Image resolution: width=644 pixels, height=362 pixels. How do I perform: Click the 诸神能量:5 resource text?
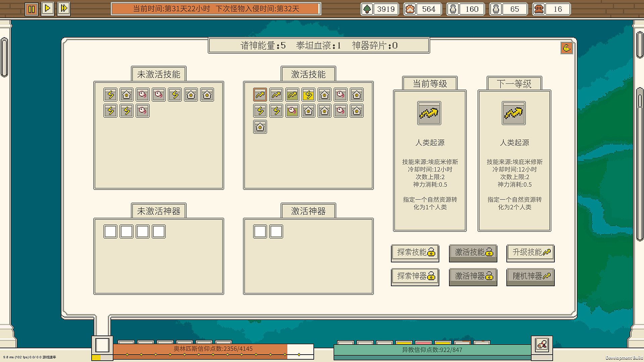(263, 46)
